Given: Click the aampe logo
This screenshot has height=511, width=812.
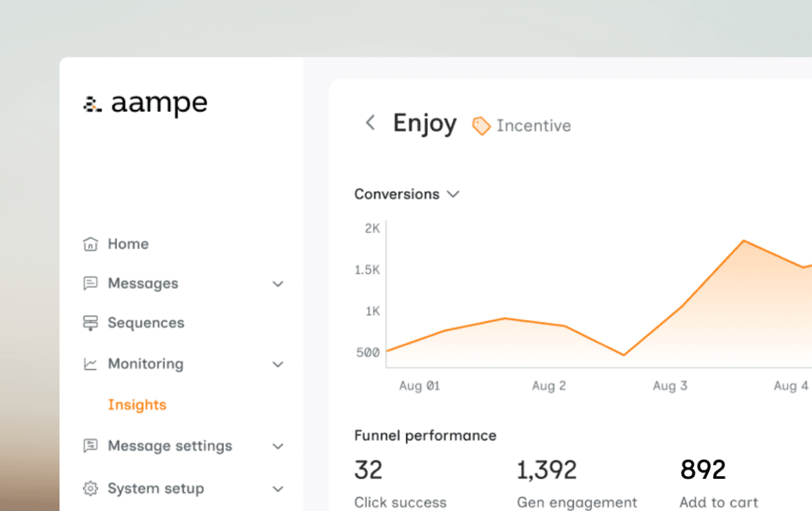Looking at the screenshot, I should [145, 104].
